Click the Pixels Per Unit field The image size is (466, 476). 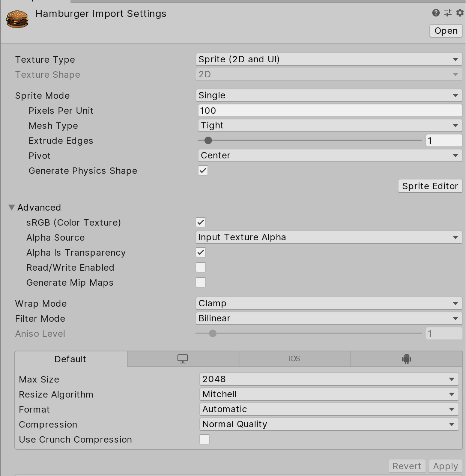329,111
